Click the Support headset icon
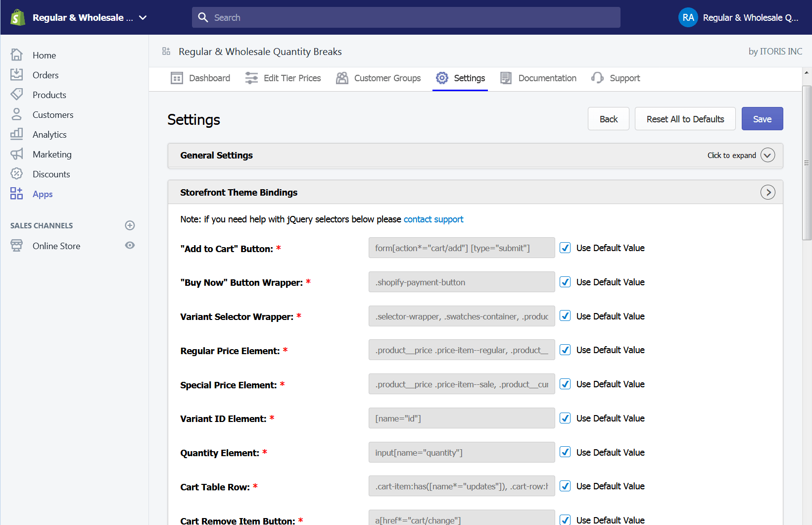Screen dimensions: 812x525 [597, 78]
